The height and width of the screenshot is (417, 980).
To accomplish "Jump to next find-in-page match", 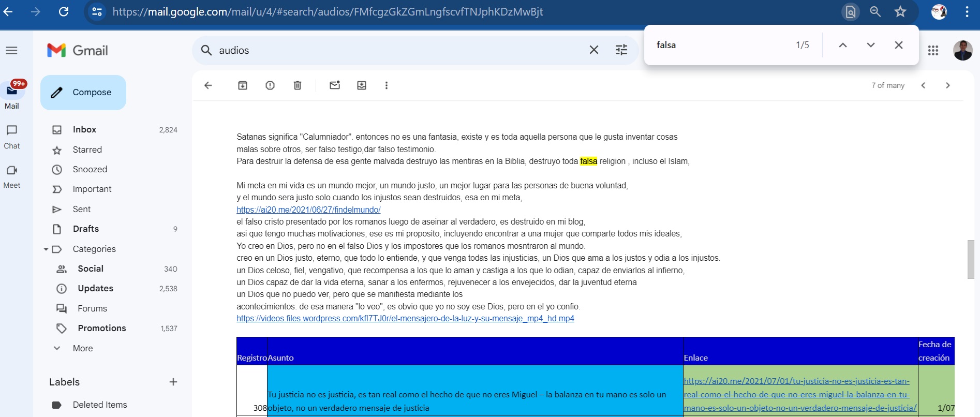I will [x=871, y=45].
